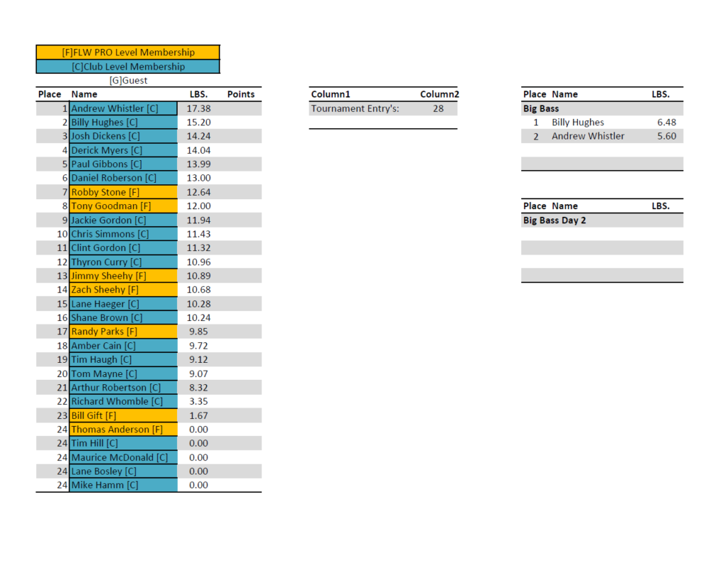This screenshot has height=562, width=728.
Task: Click the 12.64 weight value
Action: pyautogui.click(x=198, y=192)
